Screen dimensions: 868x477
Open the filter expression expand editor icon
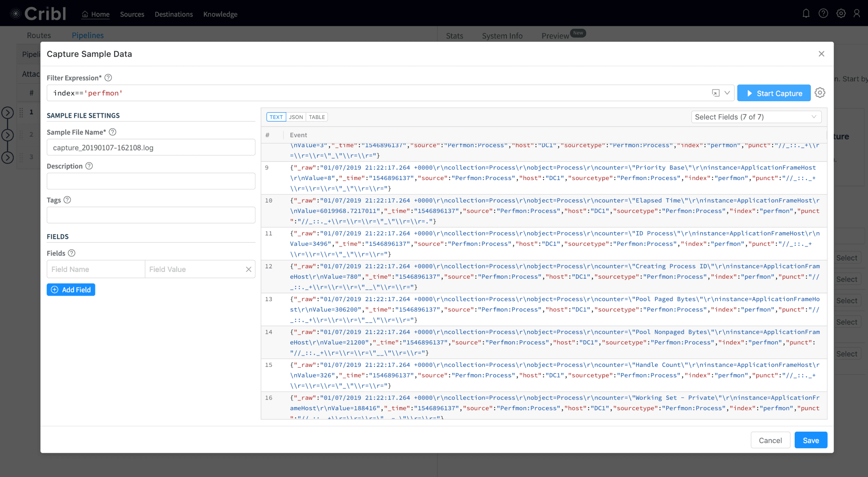[x=715, y=93]
